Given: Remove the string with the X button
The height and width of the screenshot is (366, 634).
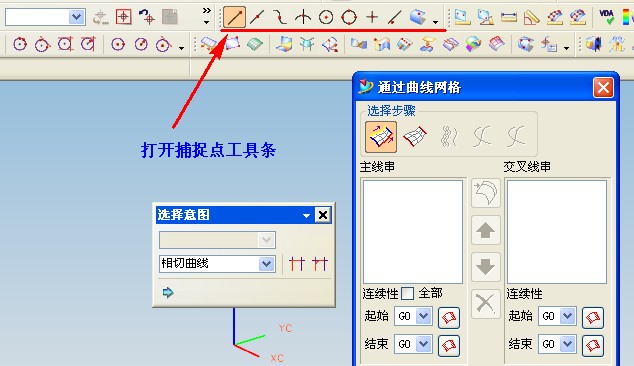Looking at the screenshot, I should 486,304.
